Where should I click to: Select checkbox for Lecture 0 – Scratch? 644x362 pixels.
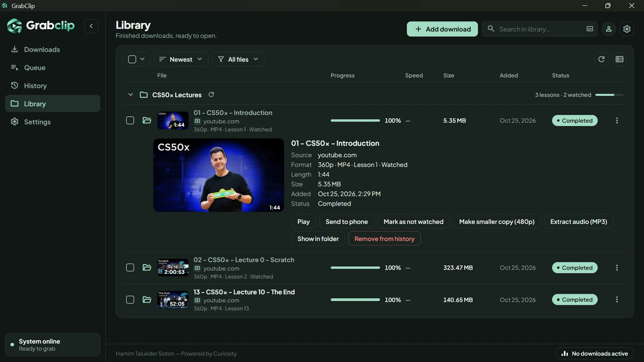click(130, 268)
